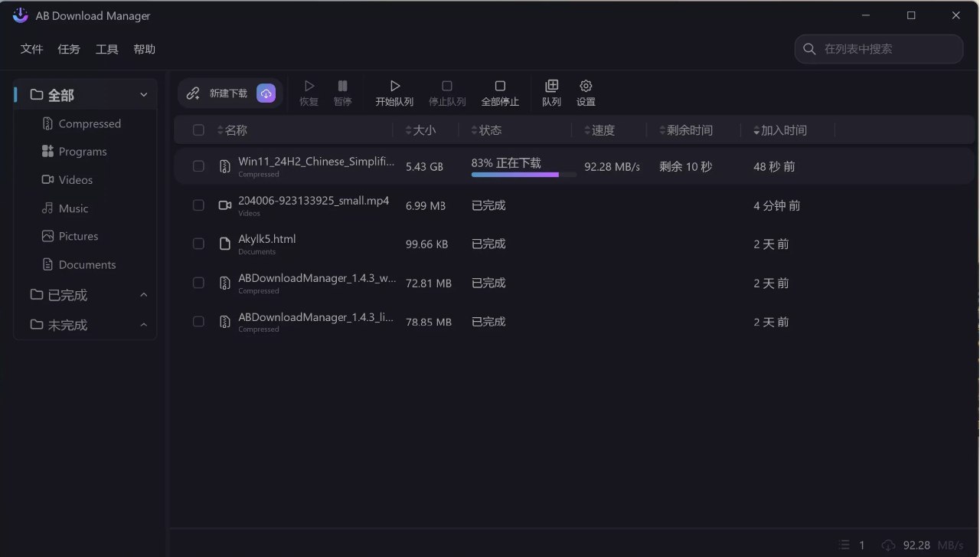This screenshot has width=980, height=557.
Task: Click the video file icon for 204006 mp4
Action: (x=224, y=205)
